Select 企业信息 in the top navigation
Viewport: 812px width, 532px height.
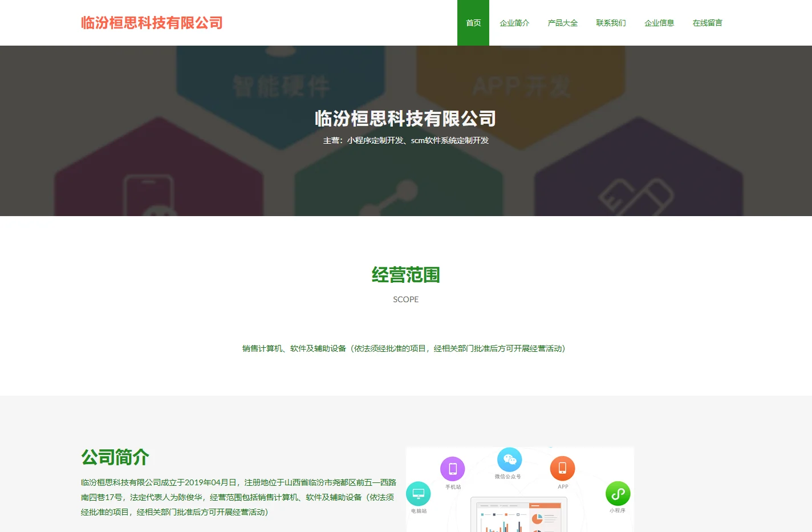(x=659, y=23)
